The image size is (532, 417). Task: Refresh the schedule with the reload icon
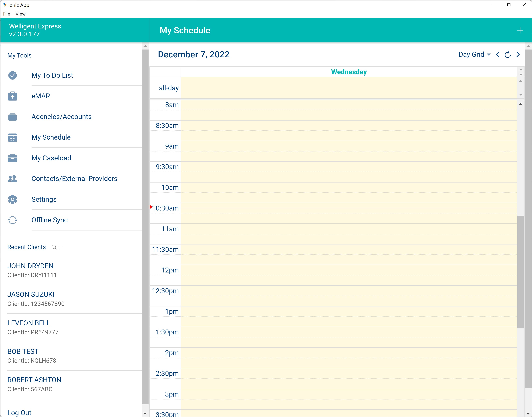(508, 54)
